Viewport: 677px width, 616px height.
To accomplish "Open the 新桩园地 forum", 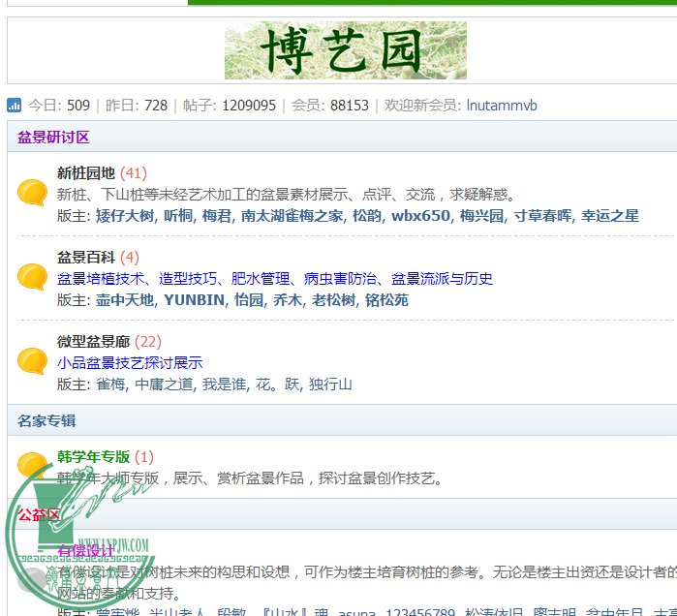I will pyautogui.click(x=85, y=173).
